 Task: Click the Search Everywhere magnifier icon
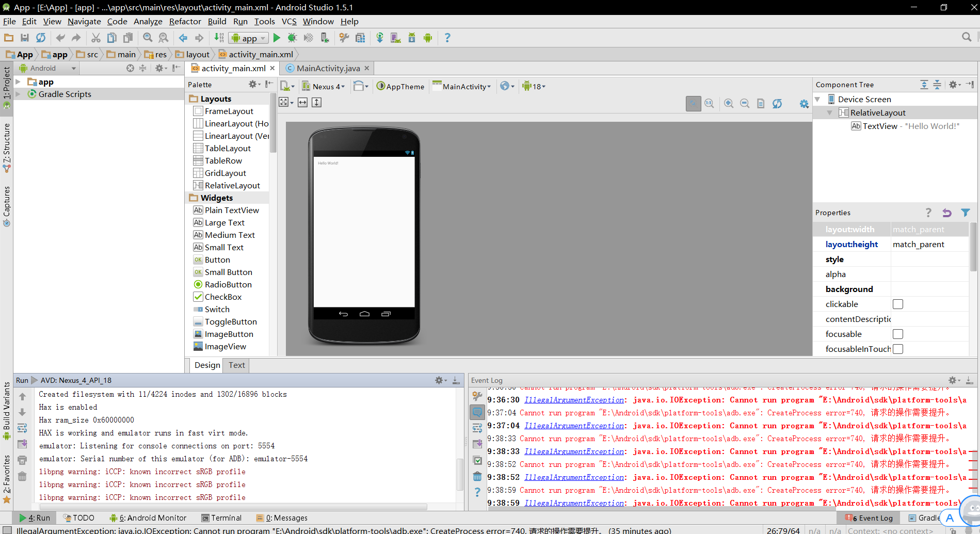point(967,37)
